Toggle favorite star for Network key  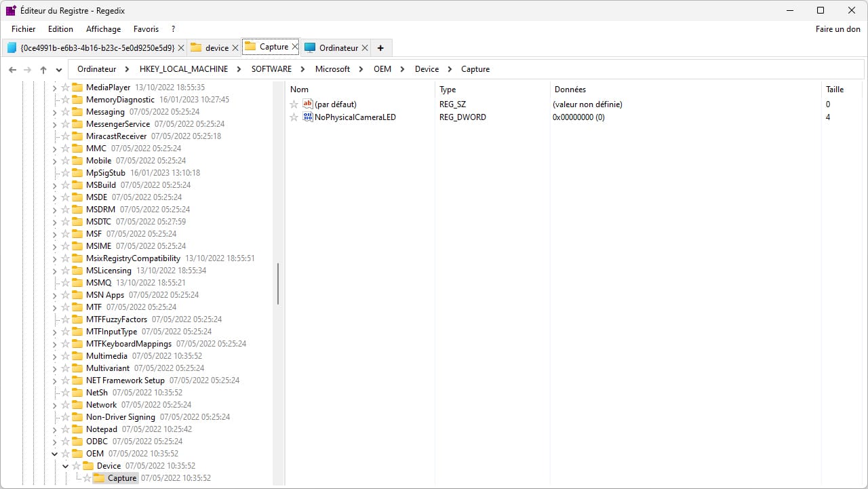(66, 405)
